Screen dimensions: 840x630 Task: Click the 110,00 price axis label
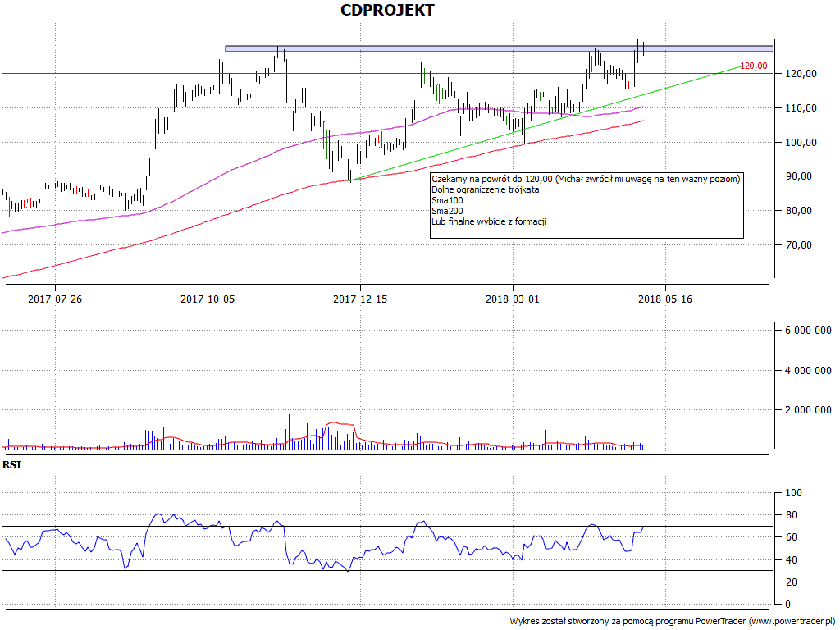(801, 108)
